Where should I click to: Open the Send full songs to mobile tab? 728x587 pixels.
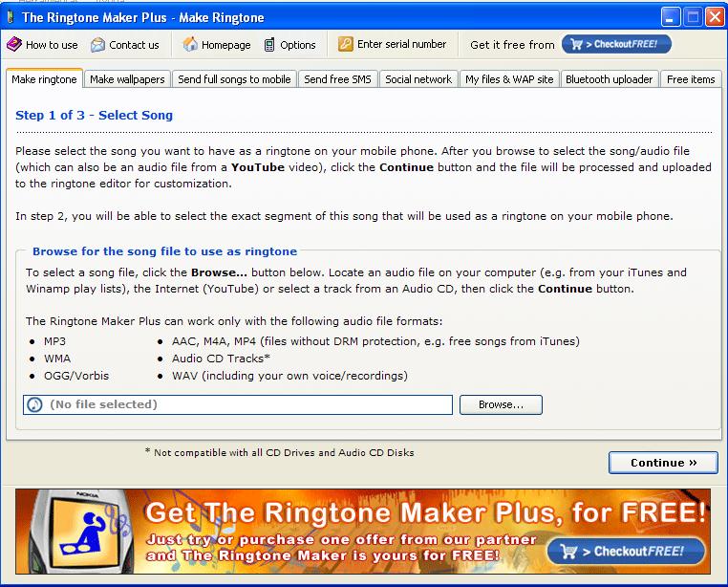[x=234, y=79]
